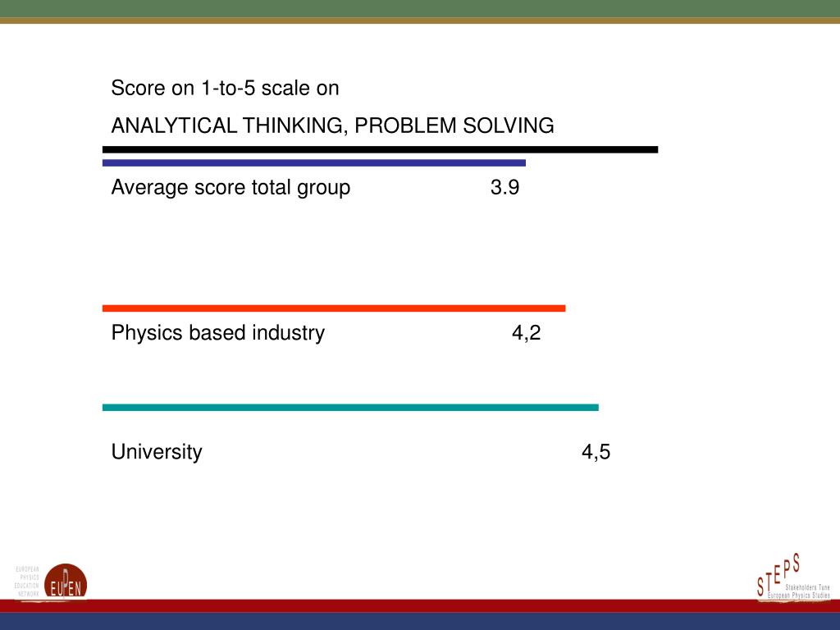Image resolution: width=840 pixels, height=630 pixels.
Task: Click the green header band
Action: [420, 8]
